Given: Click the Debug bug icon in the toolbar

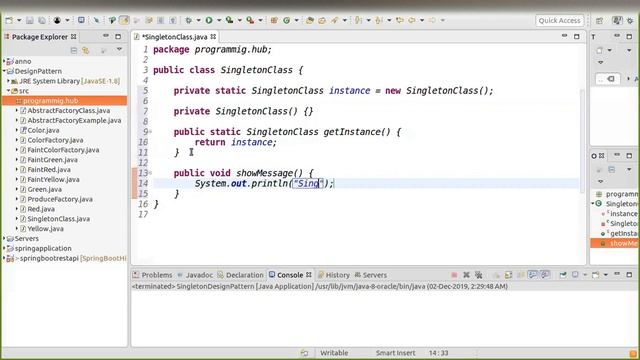Looking at the screenshot, I should [x=188, y=20].
